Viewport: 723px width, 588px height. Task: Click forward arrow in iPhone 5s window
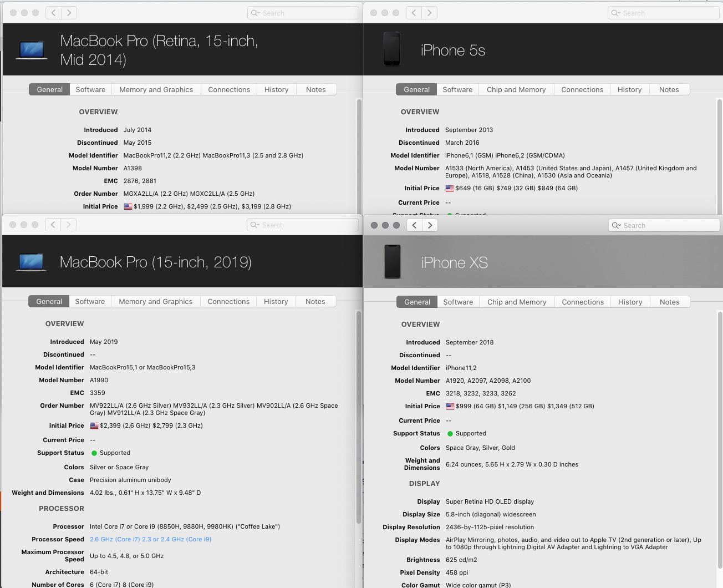(430, 13)
